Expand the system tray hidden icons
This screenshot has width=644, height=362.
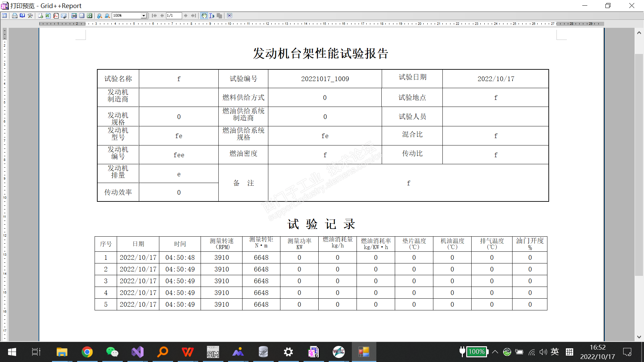[495, 352]
